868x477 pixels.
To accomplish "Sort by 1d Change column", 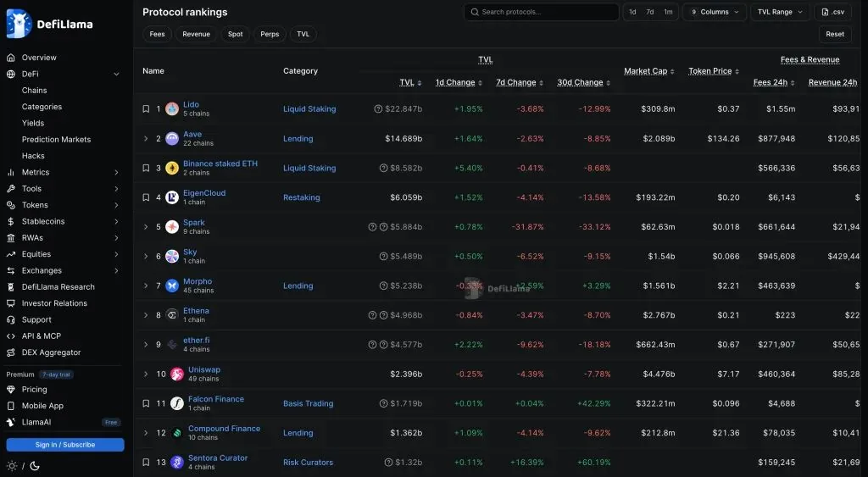I will tap(459, 82).
